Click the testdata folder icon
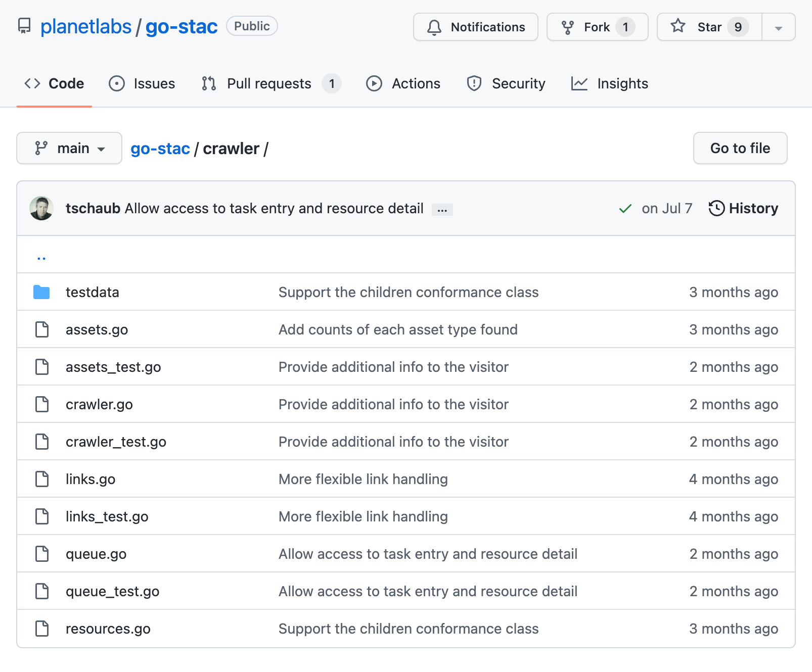 click(x=41, y=292)
